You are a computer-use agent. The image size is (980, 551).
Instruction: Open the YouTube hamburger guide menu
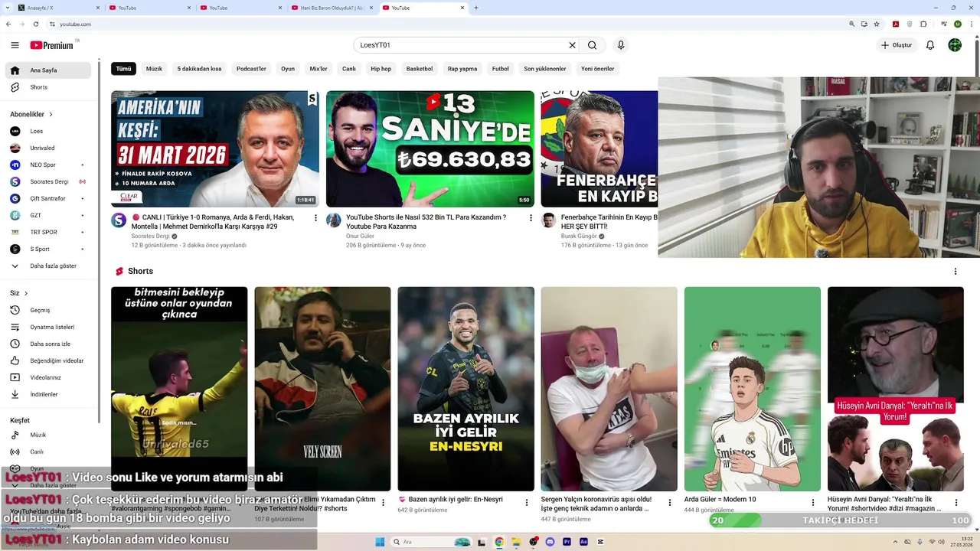[x=15, y=45]
